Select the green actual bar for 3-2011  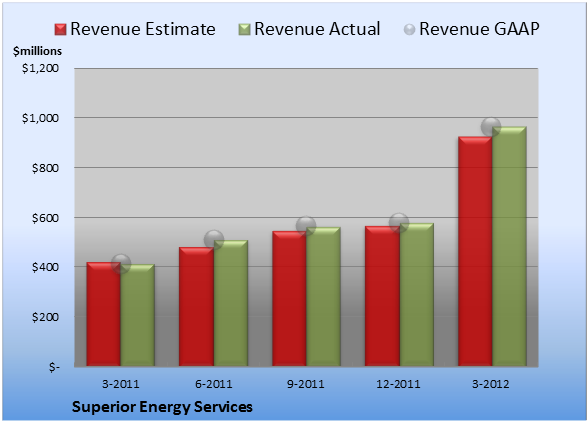pyautogui.click(x=138, y=315)
